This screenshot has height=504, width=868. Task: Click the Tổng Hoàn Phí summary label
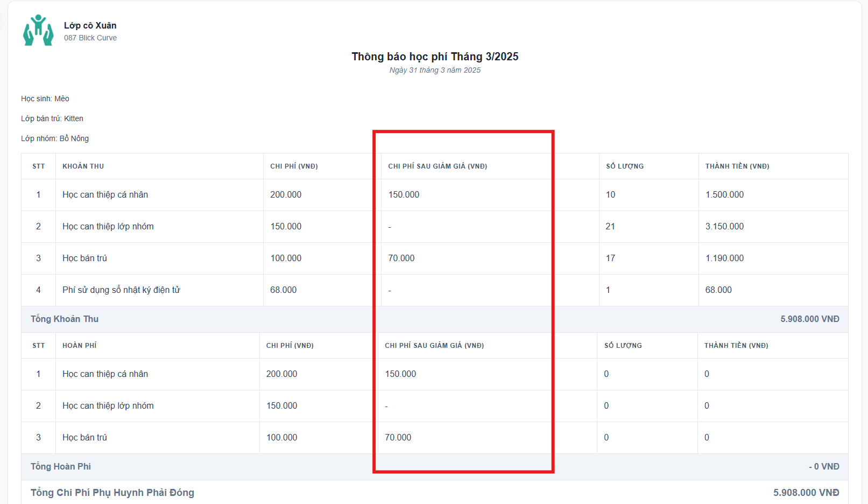point(61,467)
